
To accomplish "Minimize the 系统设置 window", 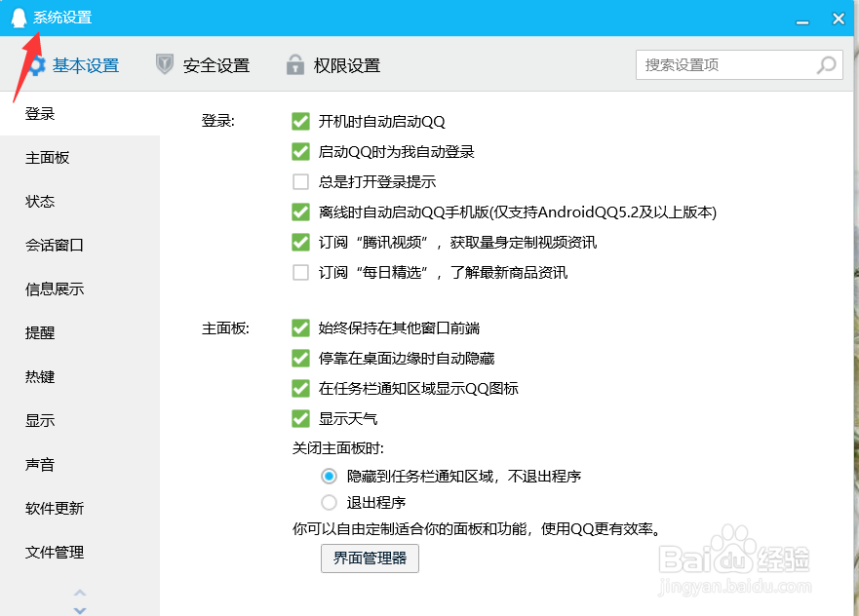I will [x=802, y=21].
